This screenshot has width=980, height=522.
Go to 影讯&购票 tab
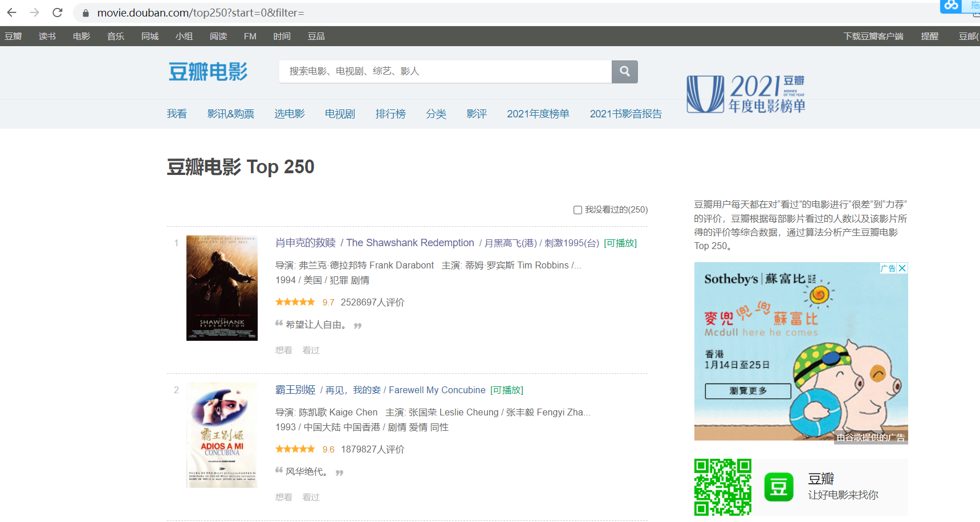(231, 114)
